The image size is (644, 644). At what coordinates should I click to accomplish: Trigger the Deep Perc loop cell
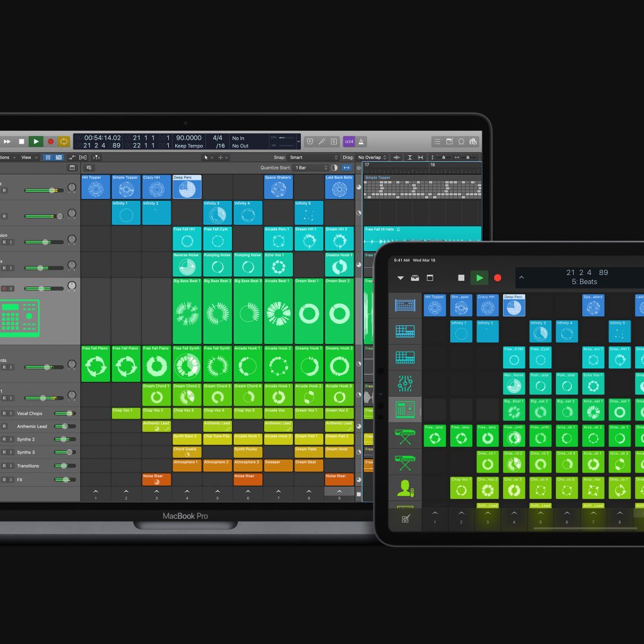(x=187, y=187)
